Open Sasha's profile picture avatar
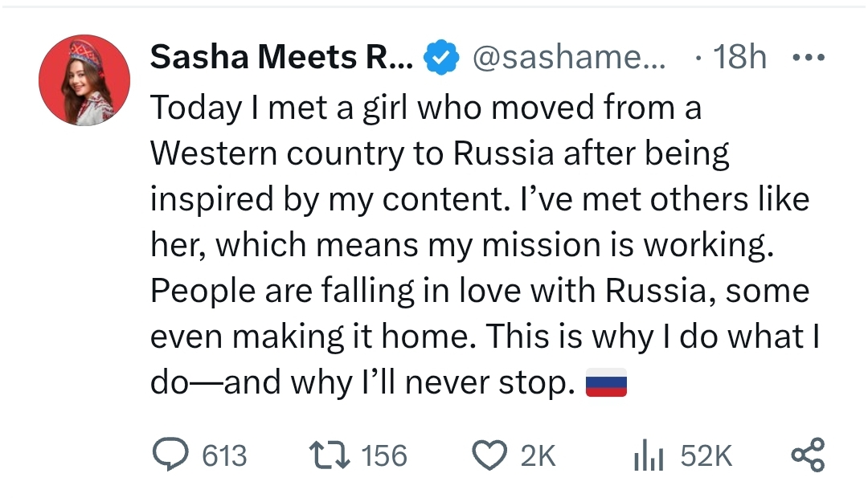868x502 pixels. (x=84, y=80)
